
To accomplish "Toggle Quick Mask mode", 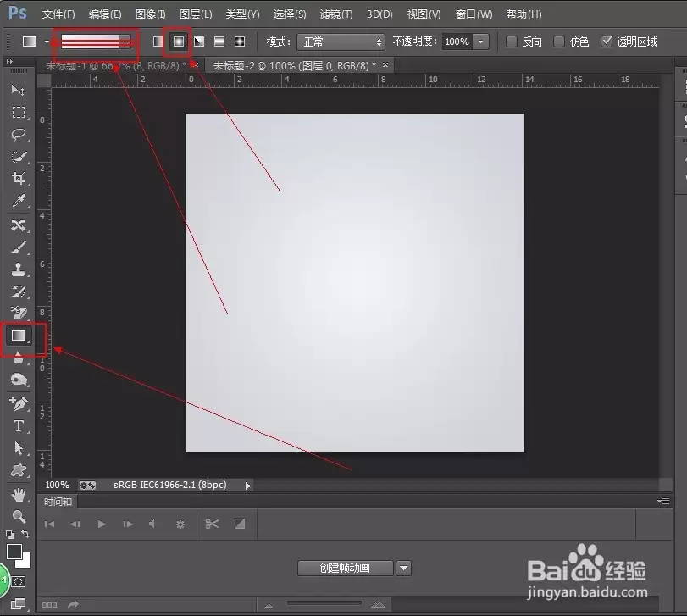I will point(19,582).
